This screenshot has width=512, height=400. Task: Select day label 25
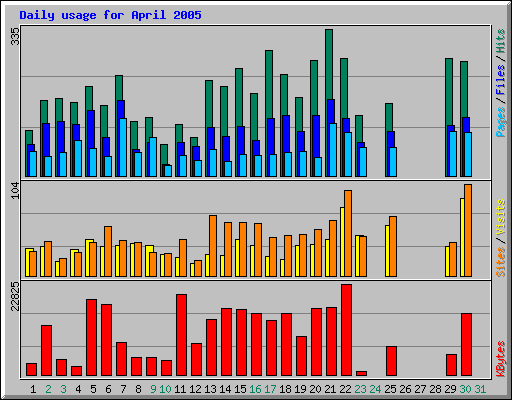(x=390, y=389)
